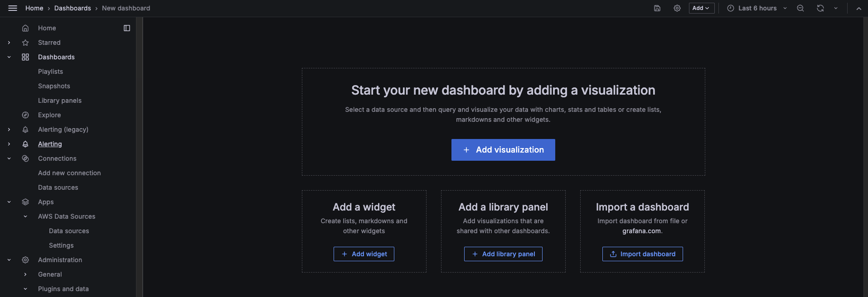This screenshot has width=868, height=297.
Task: Save dashboard using disk icon
Action: (x=657, y=8)
